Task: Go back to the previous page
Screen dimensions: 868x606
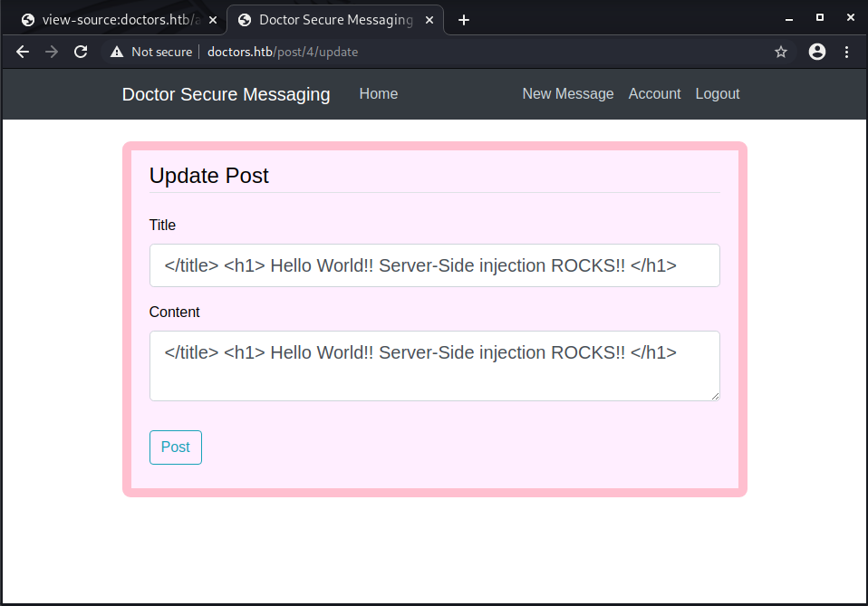Action: 23,53
